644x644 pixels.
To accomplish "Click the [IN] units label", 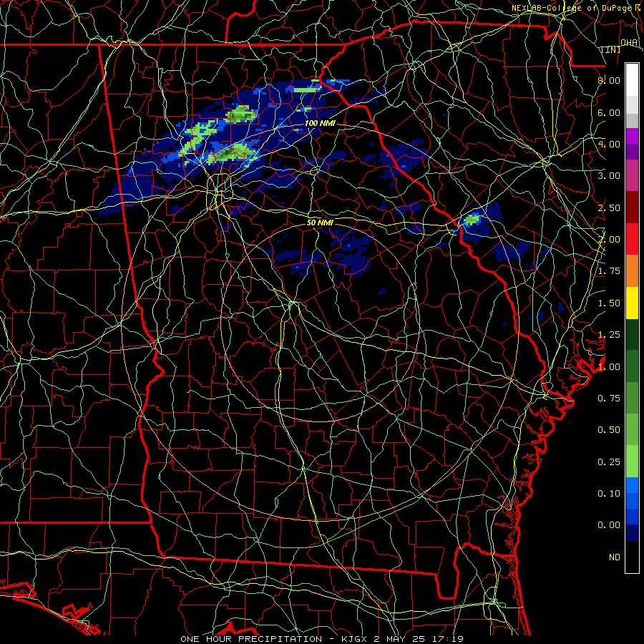I will [611, 49].
